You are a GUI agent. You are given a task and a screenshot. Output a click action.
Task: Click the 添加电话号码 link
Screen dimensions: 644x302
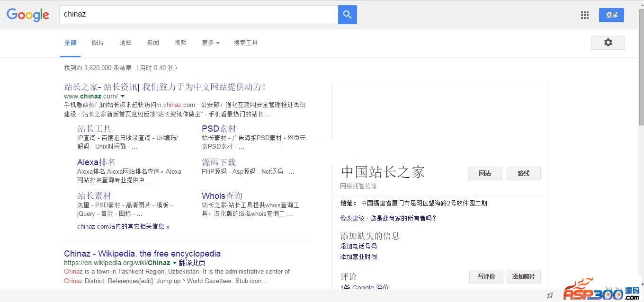(358, 246)
